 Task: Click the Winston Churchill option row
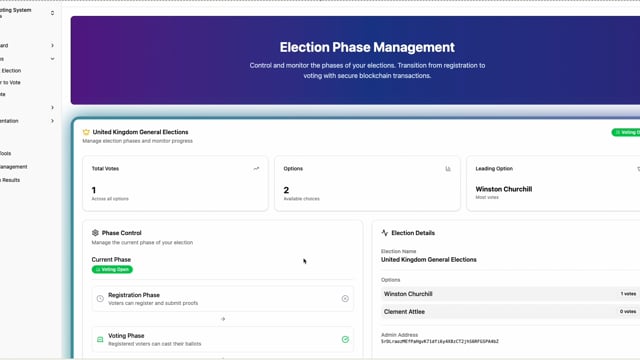click(x=510, y=294)
